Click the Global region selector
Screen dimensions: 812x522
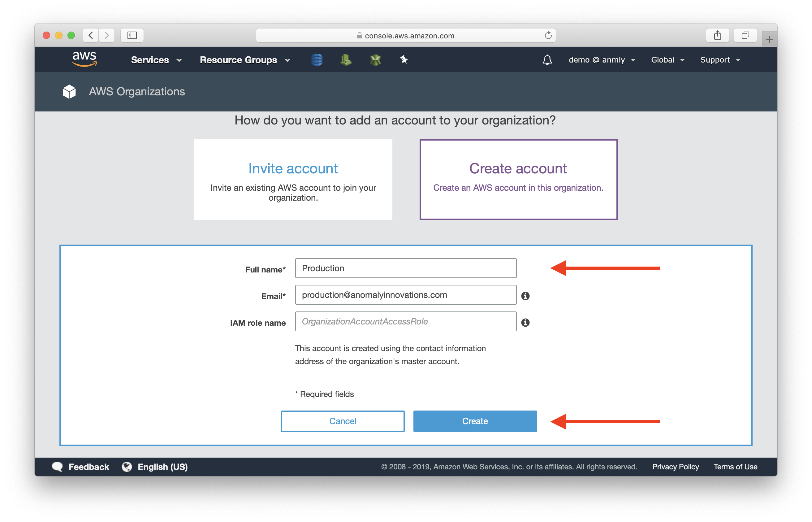(667, 59)
